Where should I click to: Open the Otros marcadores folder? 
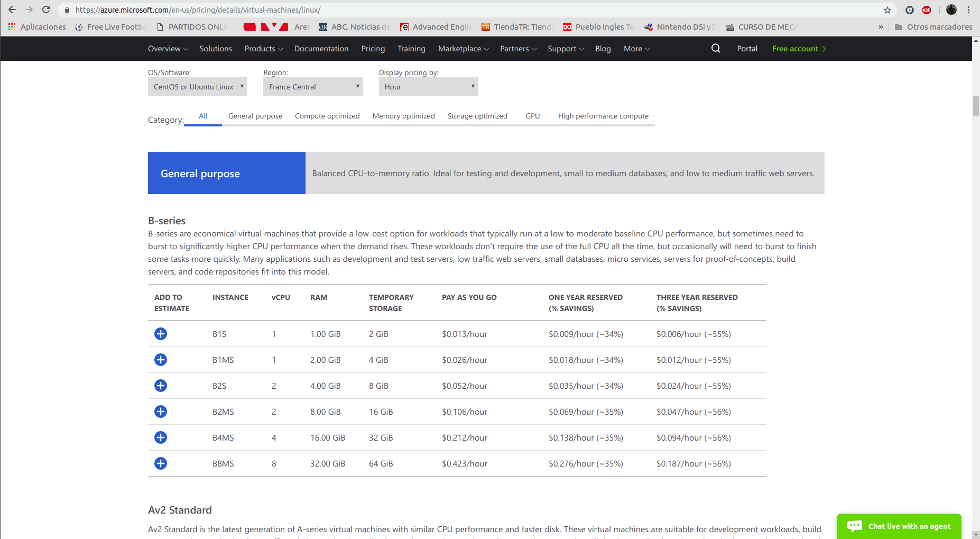click(x=933, y=27)
